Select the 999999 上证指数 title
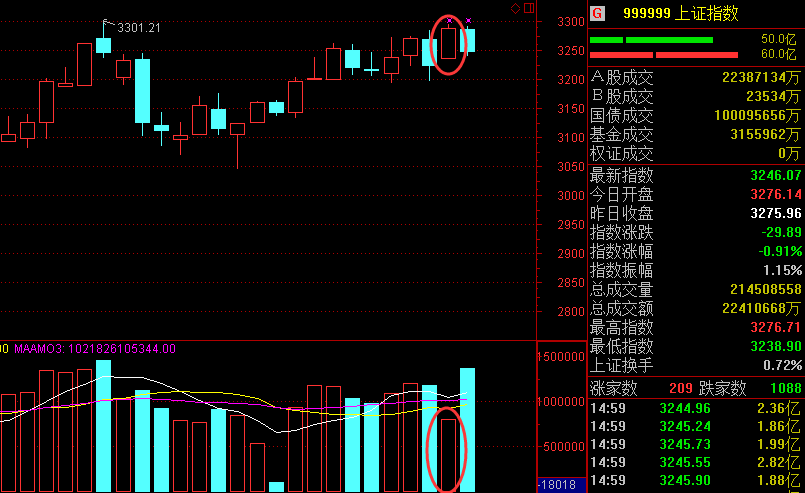This screenshot has height=493, width=805. (681, 13)
